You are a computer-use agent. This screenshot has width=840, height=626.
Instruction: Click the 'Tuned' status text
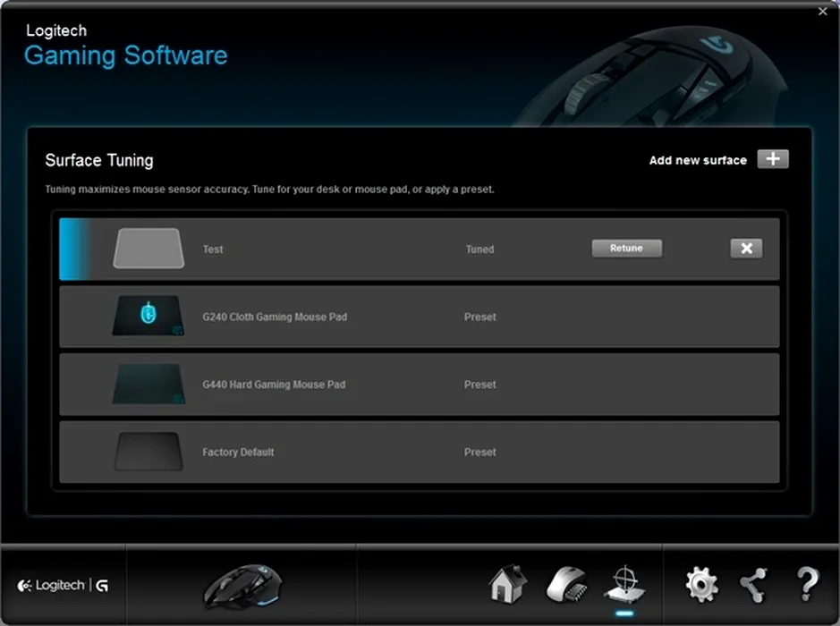pos(480,249)
